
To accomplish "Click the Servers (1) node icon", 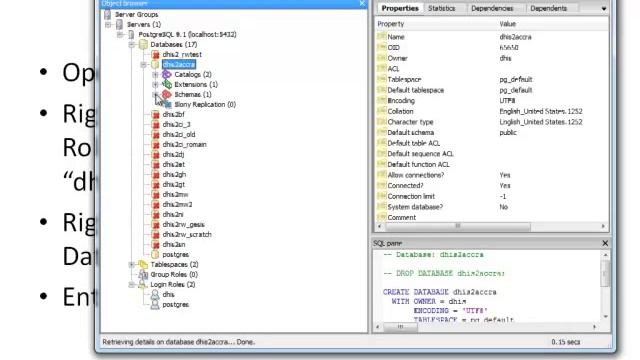I will [x=119, y=24].
